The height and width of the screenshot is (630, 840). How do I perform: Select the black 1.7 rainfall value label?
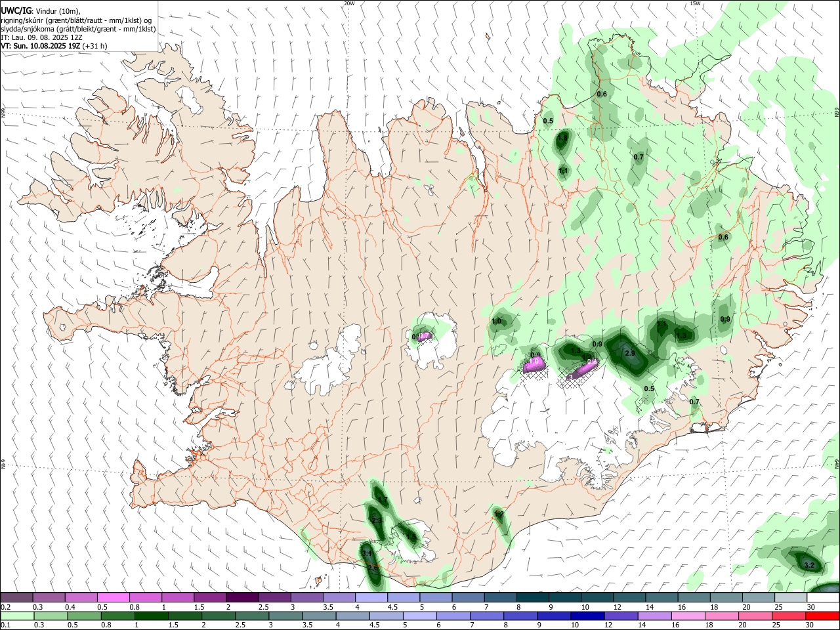point(383,501)
